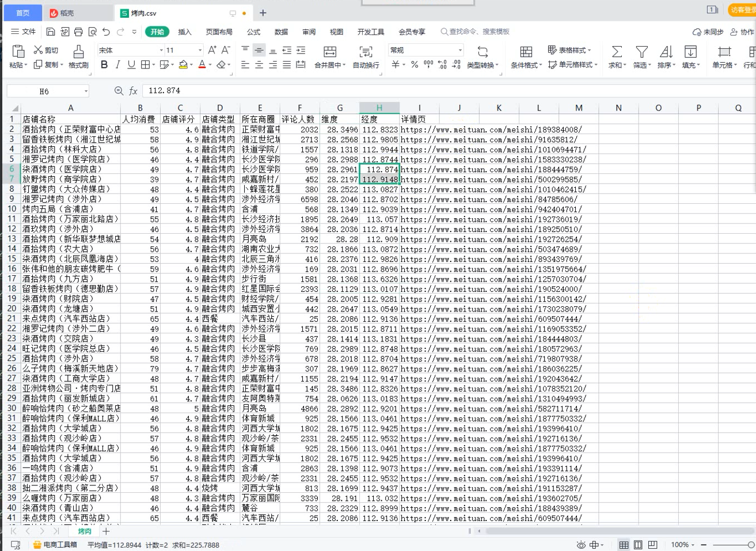Click the 首页 home tab button
This screenshot has height=551, width=756.
22,13
